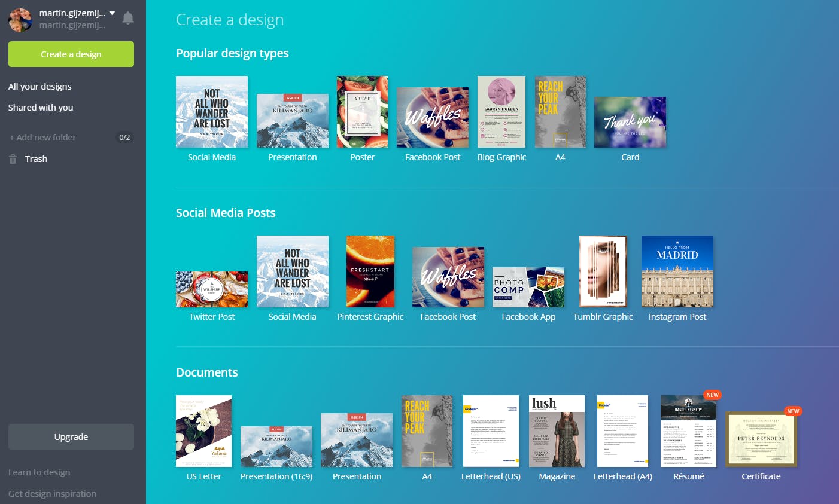Select the Poster design type

[x=362, y=112]
